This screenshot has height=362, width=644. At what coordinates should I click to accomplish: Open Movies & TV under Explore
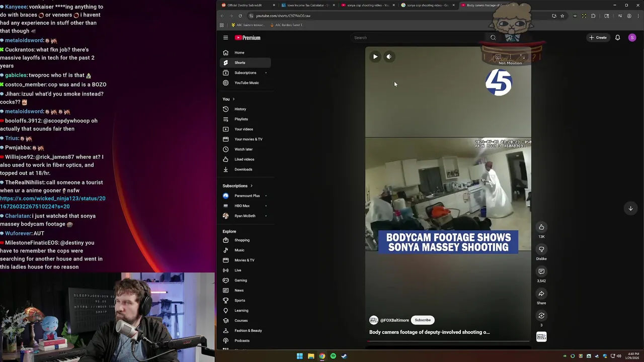tap(246, 260)
